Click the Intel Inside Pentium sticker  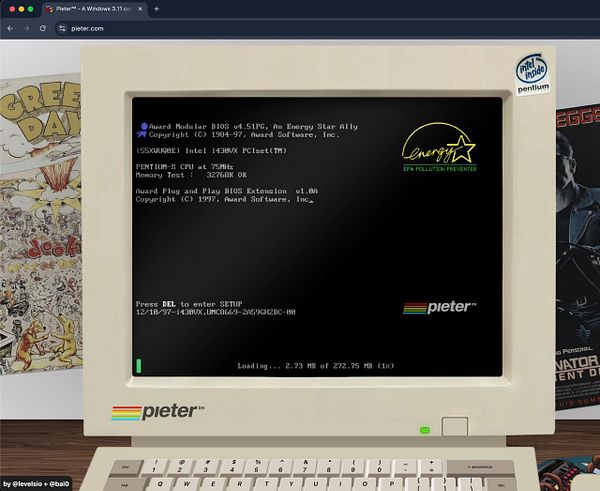(x=532, y=74)
